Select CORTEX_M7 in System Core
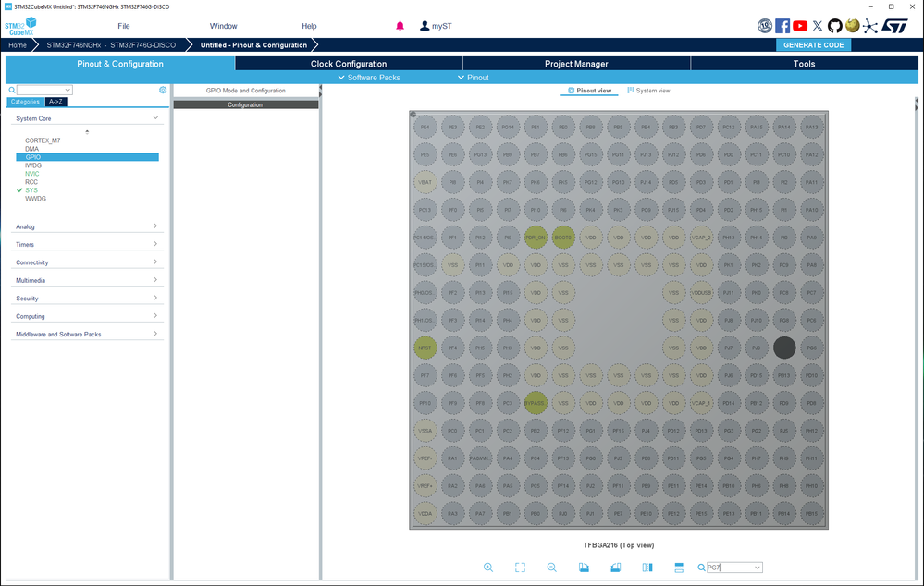This screenshot has width=924, height=586. point(43,140)
